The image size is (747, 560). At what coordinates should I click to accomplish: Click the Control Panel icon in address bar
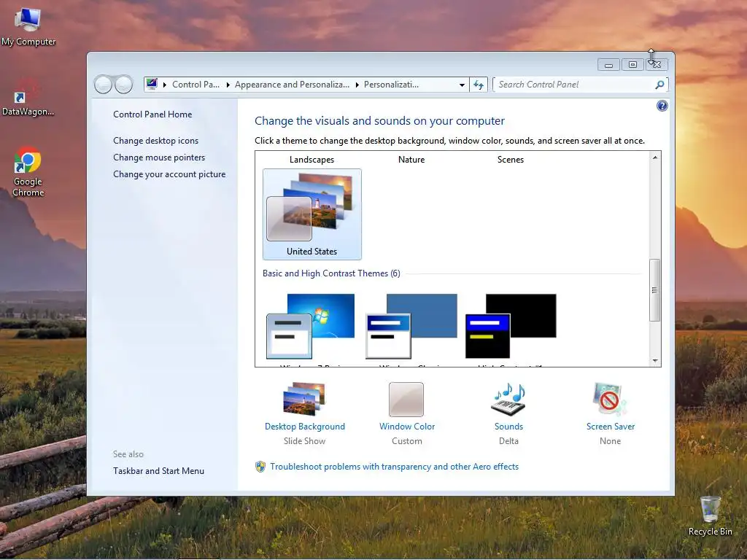pos(152,85)
